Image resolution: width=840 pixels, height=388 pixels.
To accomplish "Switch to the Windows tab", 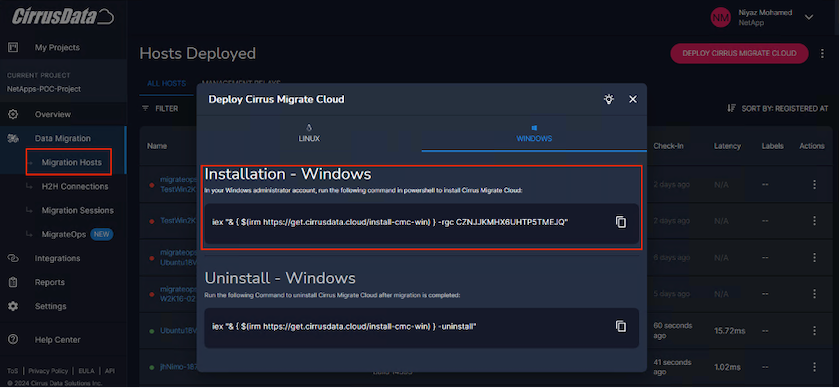I will [x=534, y=134].
